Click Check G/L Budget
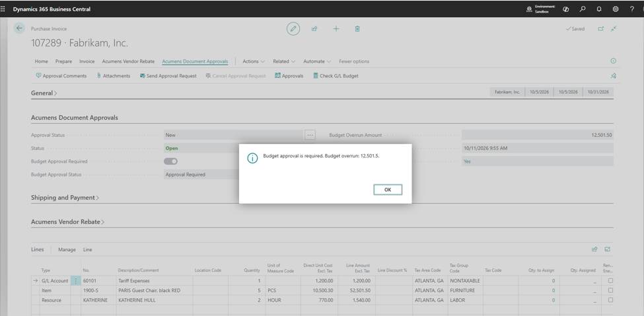 [x=336, y=75]
